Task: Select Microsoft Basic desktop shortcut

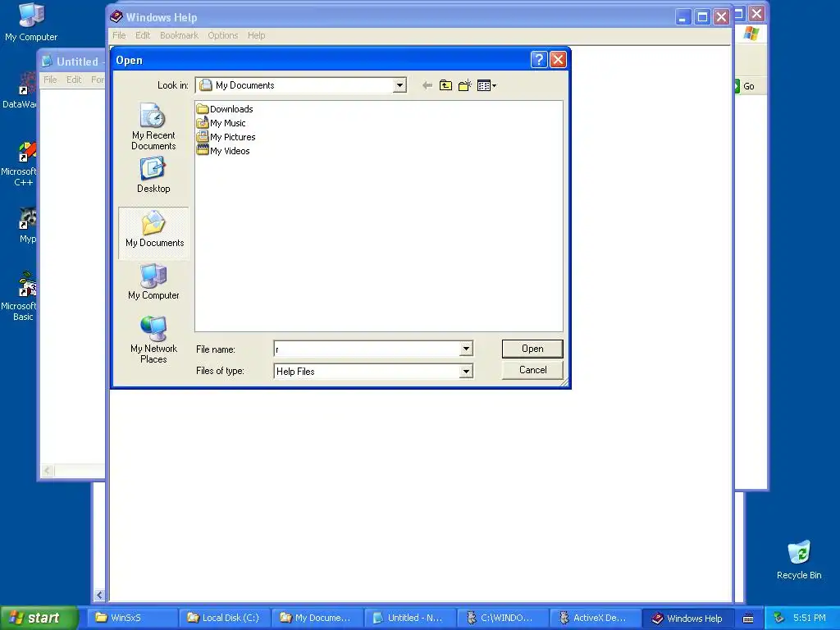Action: (20, 296)
